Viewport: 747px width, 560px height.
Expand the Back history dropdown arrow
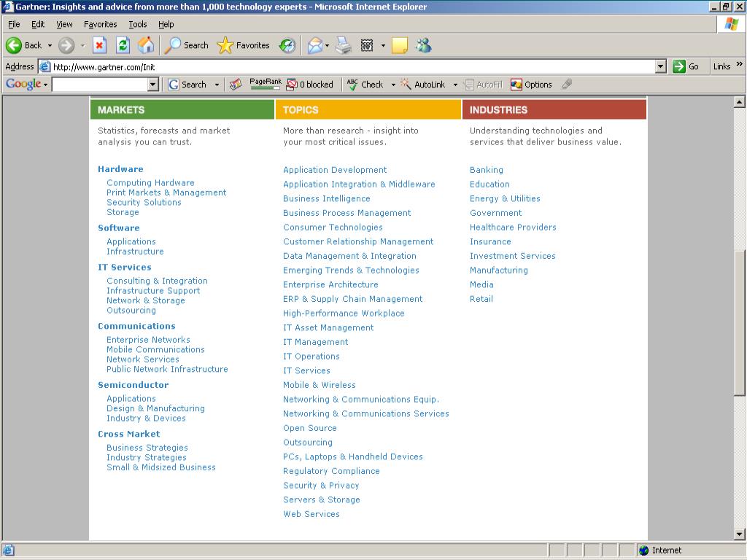point(50,46)
